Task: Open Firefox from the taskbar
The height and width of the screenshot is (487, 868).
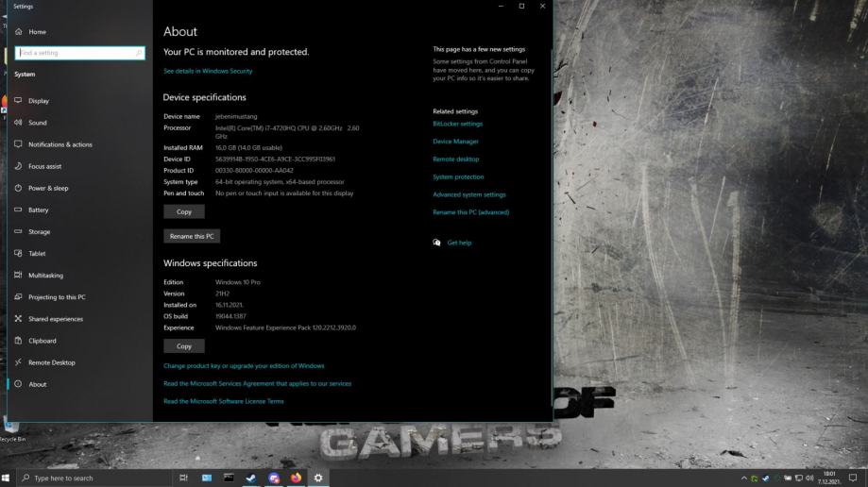Action: click(297, 478)
